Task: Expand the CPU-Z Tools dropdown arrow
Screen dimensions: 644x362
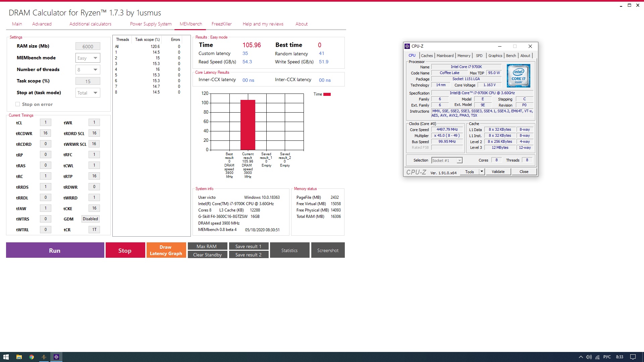Action: [482, 172]
